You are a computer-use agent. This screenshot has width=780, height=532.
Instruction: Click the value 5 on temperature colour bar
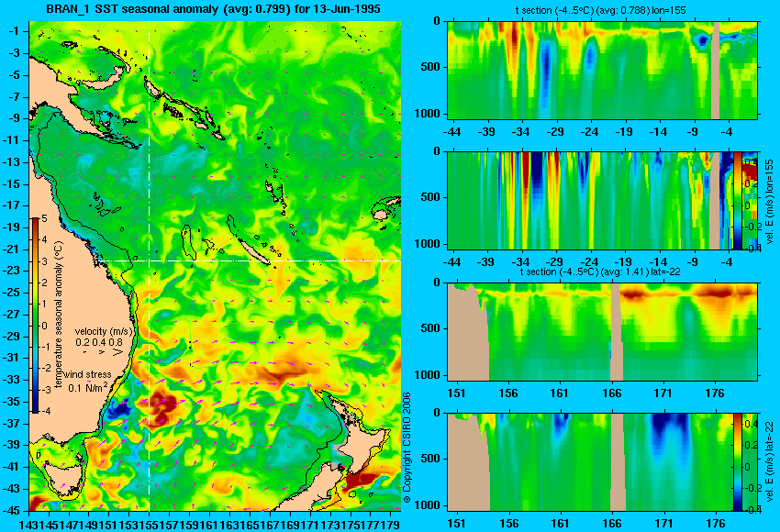(44, 217)
